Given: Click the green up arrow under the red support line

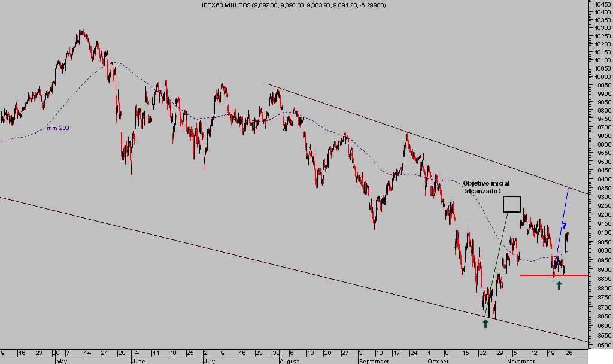Looking at the screenshot, I should click(559, 286).
